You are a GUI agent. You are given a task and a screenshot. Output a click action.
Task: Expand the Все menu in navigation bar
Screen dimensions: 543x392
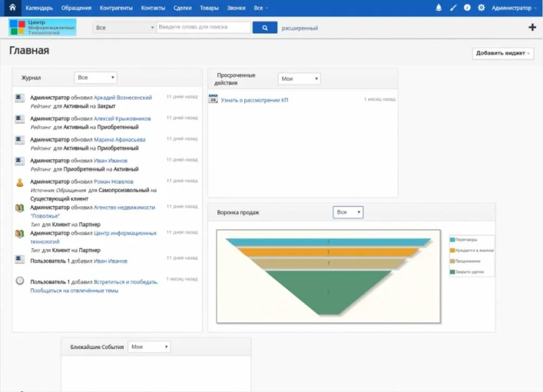261,8
